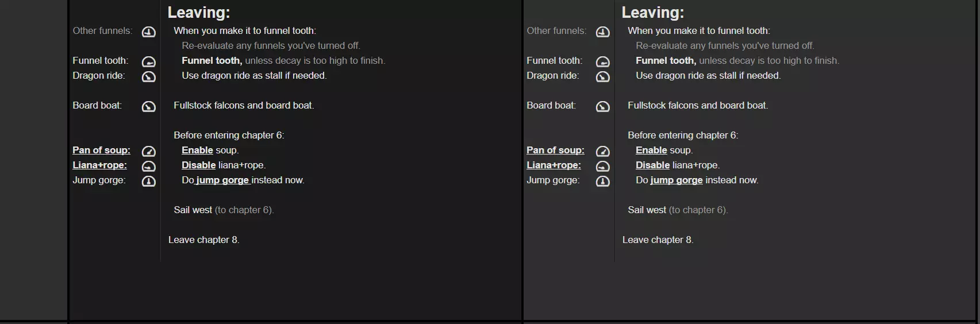Click the Funnel tooth gauge icon, right panel
This screenshot has width=980, height=324.
602,62
